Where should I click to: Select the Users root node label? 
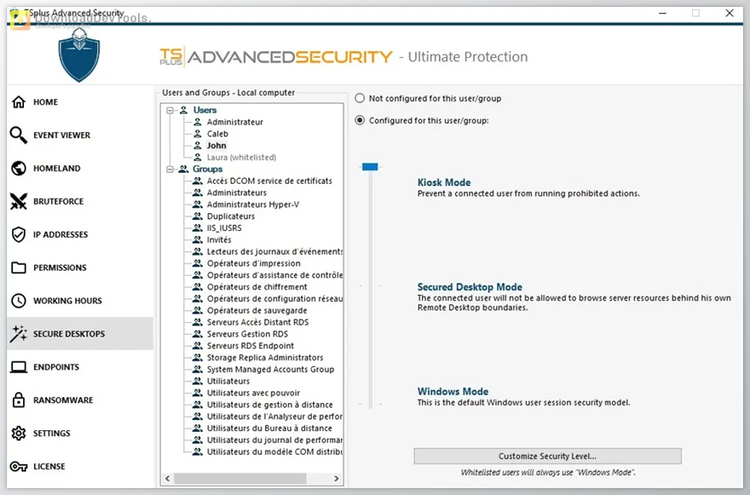(205, 110)
